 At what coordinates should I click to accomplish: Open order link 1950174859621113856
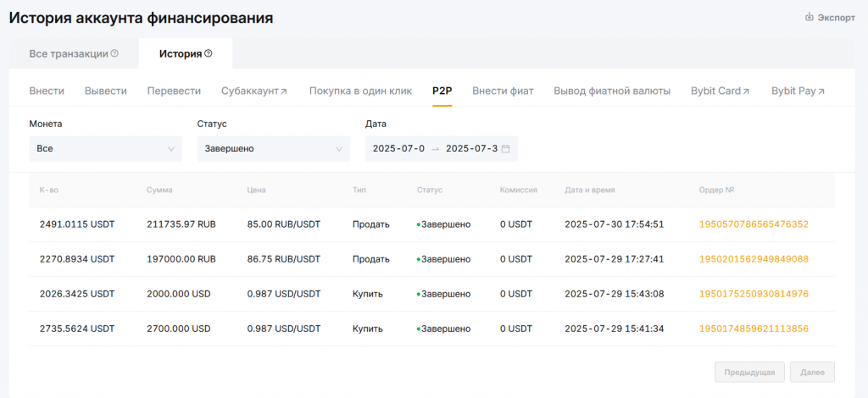[754, 329]
